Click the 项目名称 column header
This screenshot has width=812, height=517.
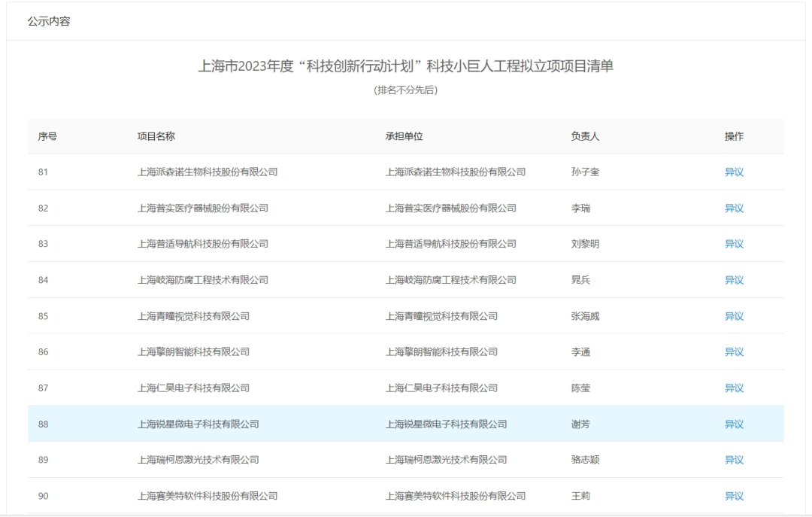pyautogui.click(x=156, y=136)
